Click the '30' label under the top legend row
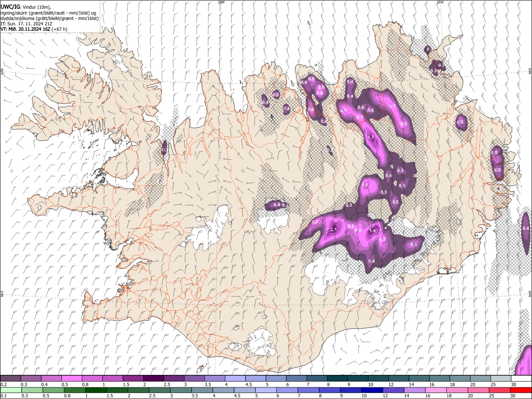The height and width of the screenshot is (399, 532). pos(513,384)
